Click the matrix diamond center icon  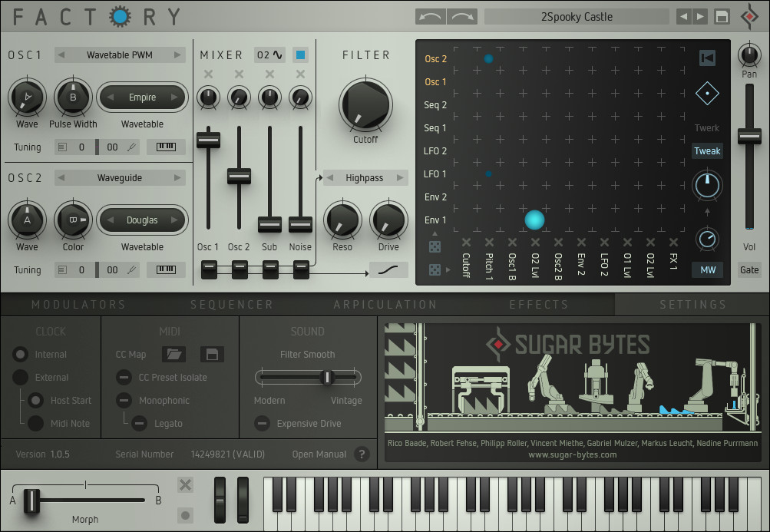707,94
